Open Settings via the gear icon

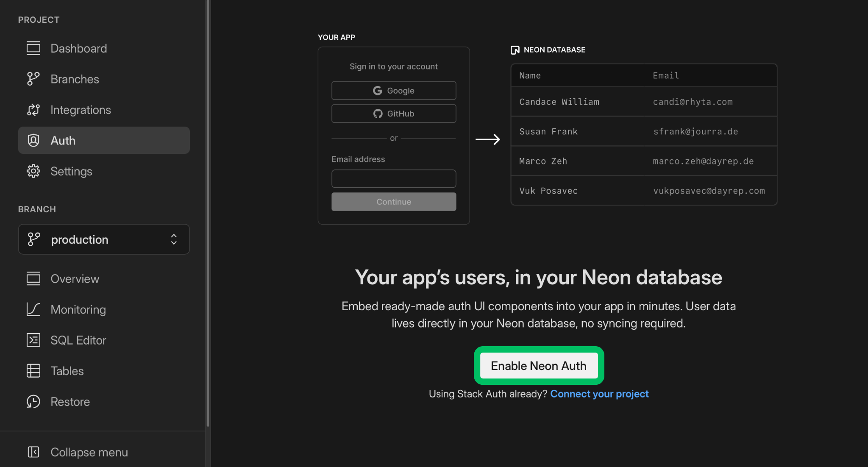pos(33,171)
